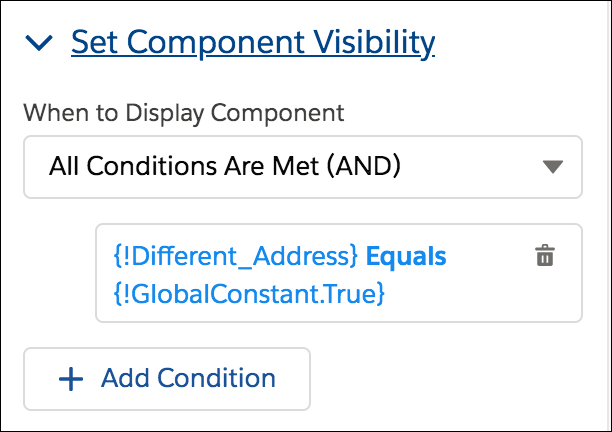The width and height of the screenshot is (612, 432).
Task: Click the Add Condition button label
Action: point(188,378)
